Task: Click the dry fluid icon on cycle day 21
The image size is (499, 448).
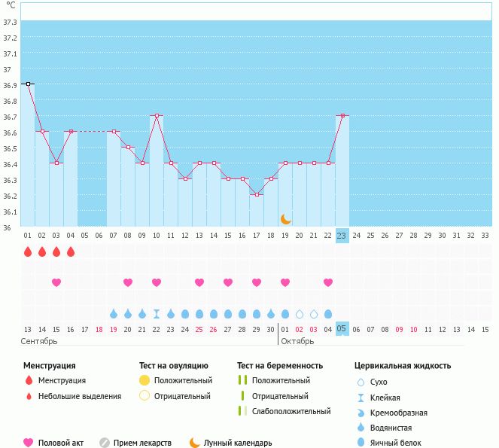Action: tap(314, 314)
